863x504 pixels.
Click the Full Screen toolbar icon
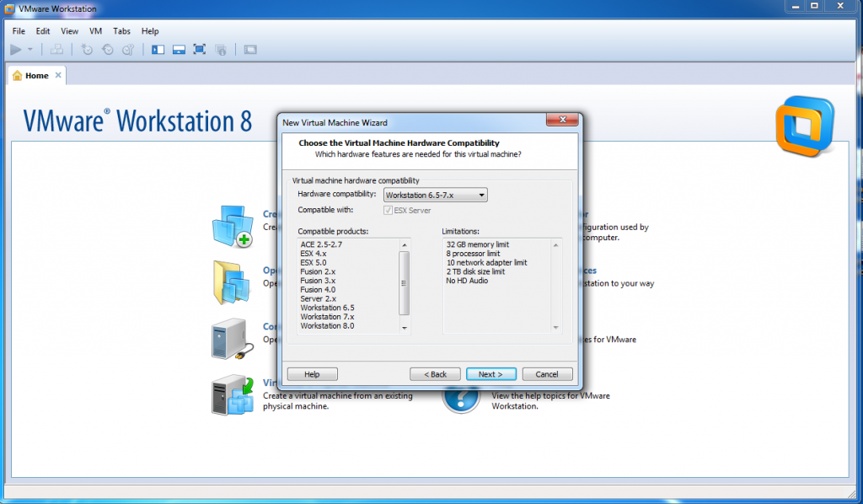pyautogui.click(x=200, y=50)
